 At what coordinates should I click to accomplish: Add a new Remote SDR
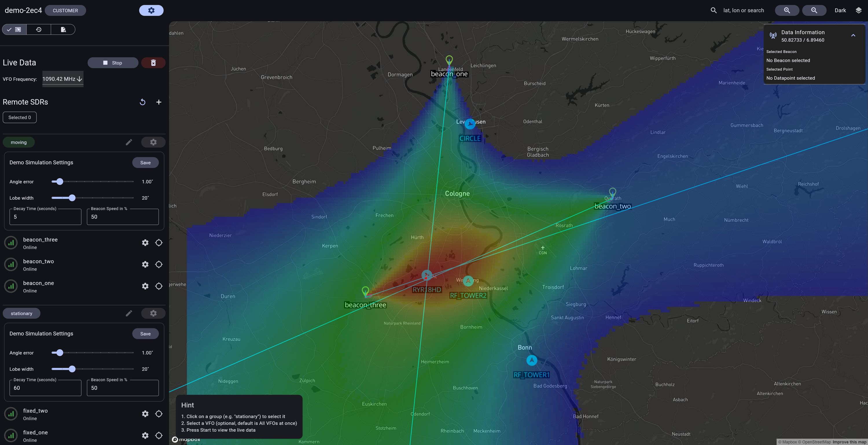(159, 102)
